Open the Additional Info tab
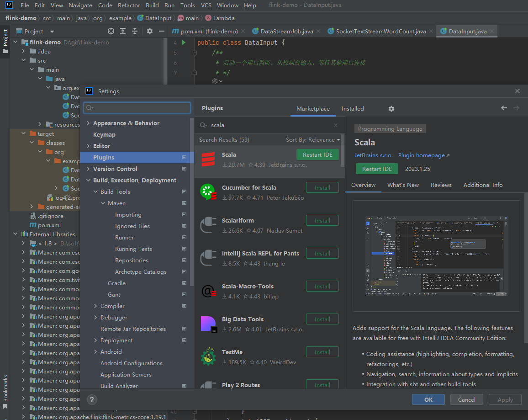The height and width of the screenshot is (420, 528). click(483, 185)
